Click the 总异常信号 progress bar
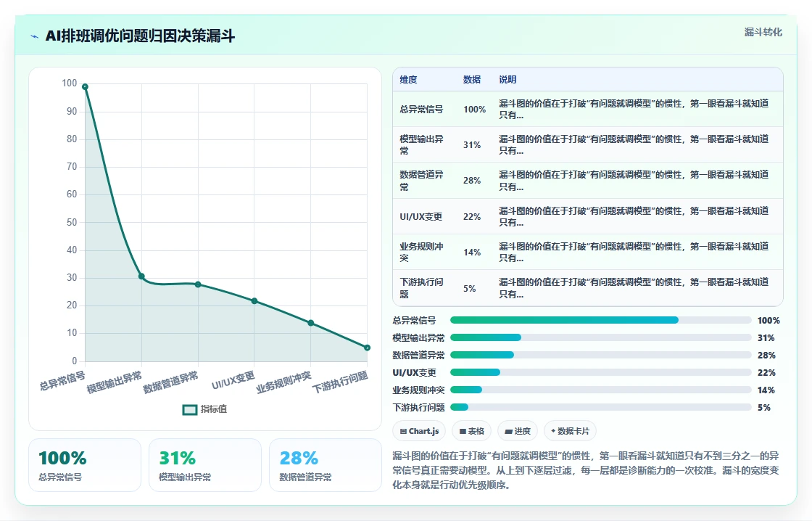This screenshot has width=812, height=521. [601, 321]
